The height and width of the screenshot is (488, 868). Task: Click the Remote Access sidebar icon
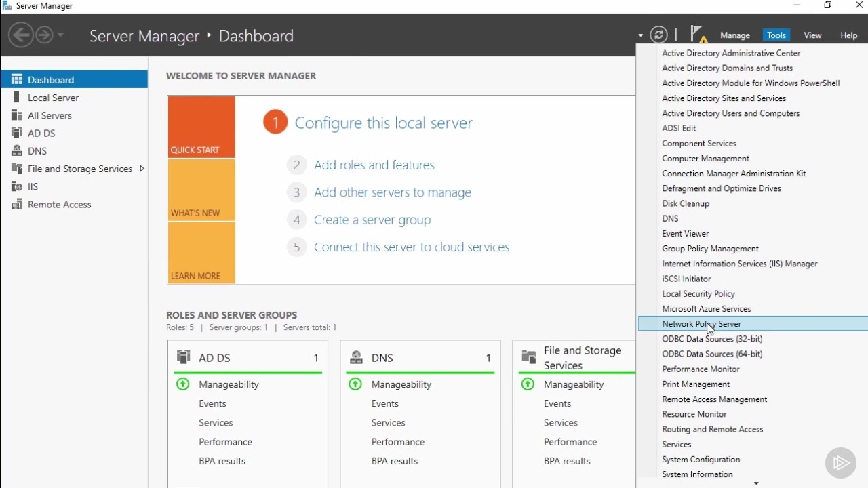click(x=17, y=204)
